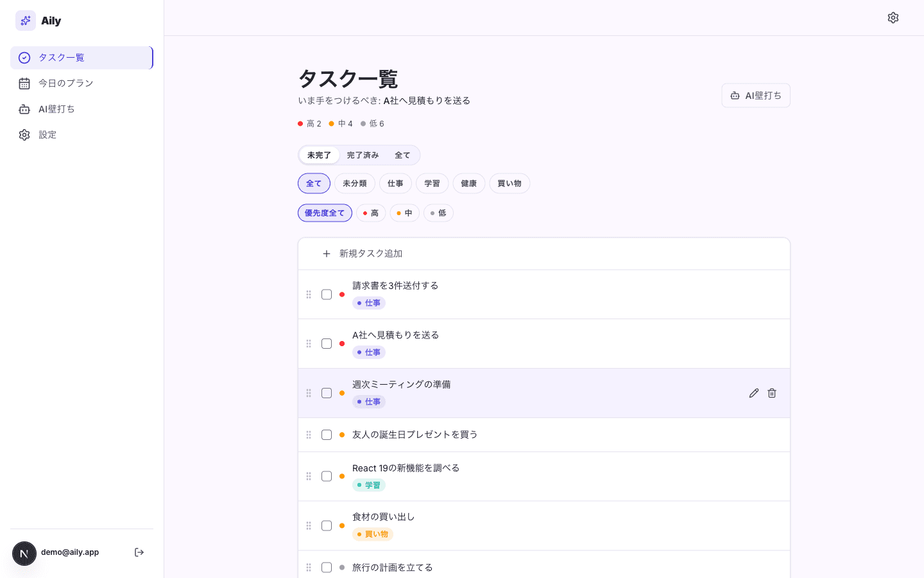The width and height of the screenshot is (924, 578).
Task: Click the N user avatar
Action: click(x=24, y=554)
